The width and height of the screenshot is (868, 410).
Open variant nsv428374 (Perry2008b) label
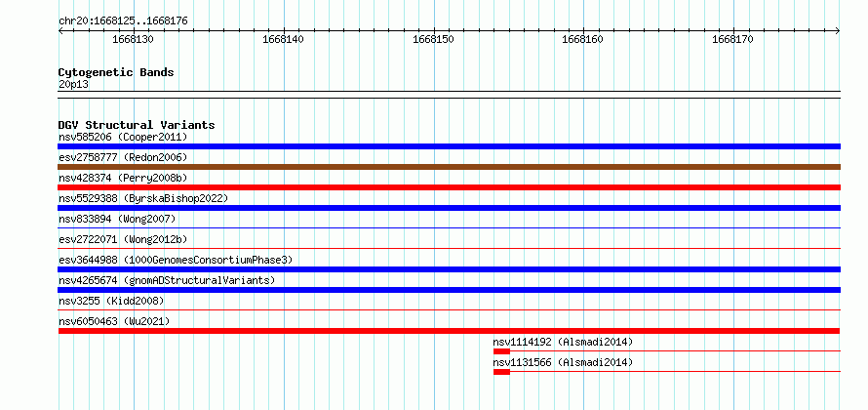123,178
